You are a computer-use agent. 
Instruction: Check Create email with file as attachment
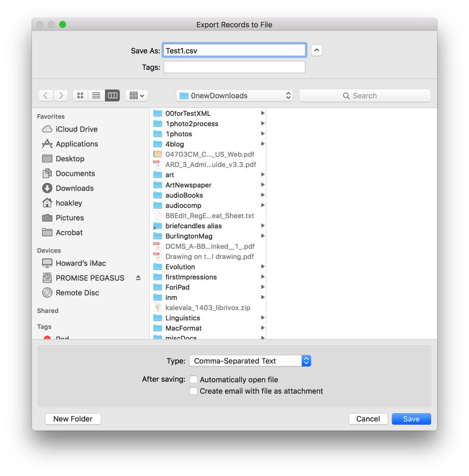tap(194, 391)
